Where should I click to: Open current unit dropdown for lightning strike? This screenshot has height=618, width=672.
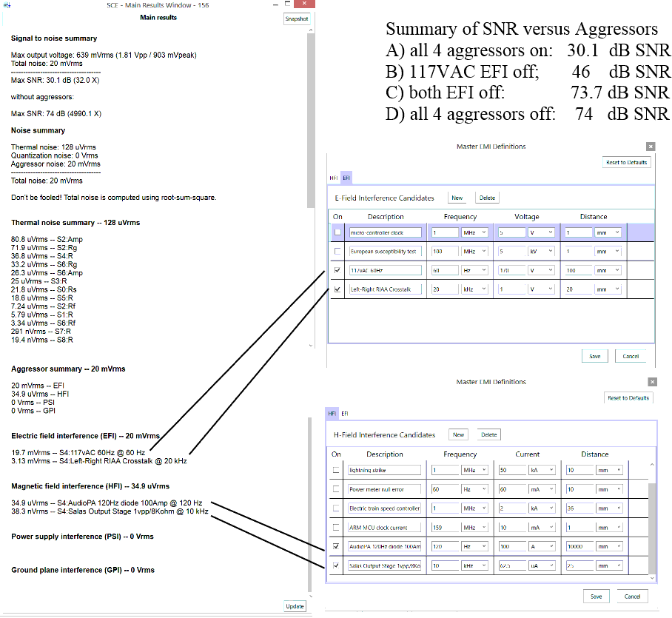pyautogui.click(x=542, y=470)
